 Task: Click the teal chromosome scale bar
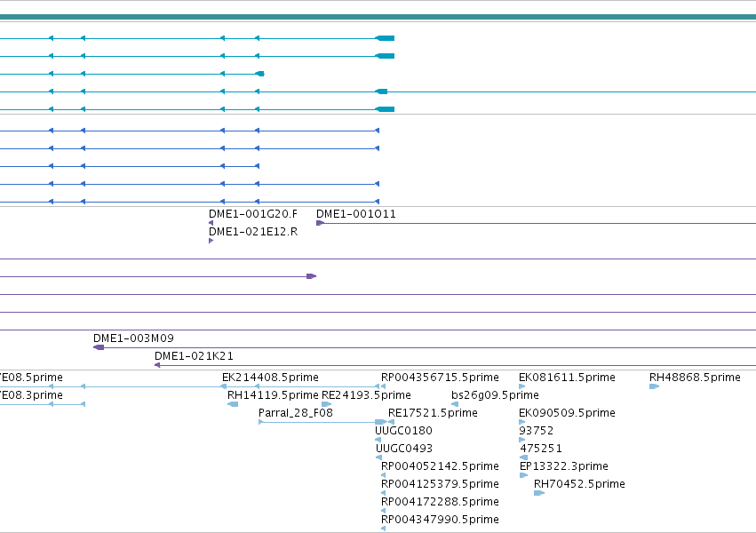378,17
